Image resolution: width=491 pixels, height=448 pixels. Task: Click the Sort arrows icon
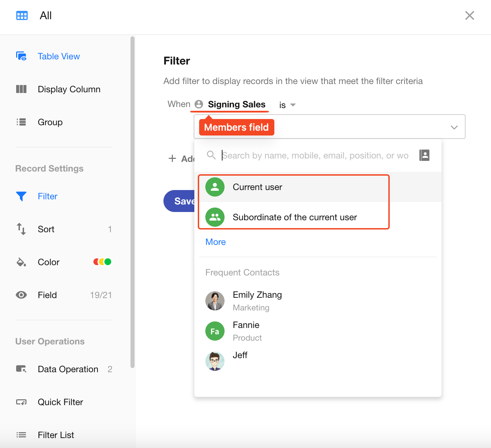[21, 229]
